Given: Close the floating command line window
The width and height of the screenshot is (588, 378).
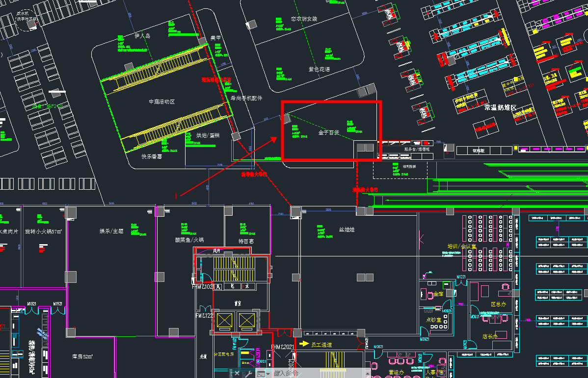Looking at the screenshot, I should (237, 374).
